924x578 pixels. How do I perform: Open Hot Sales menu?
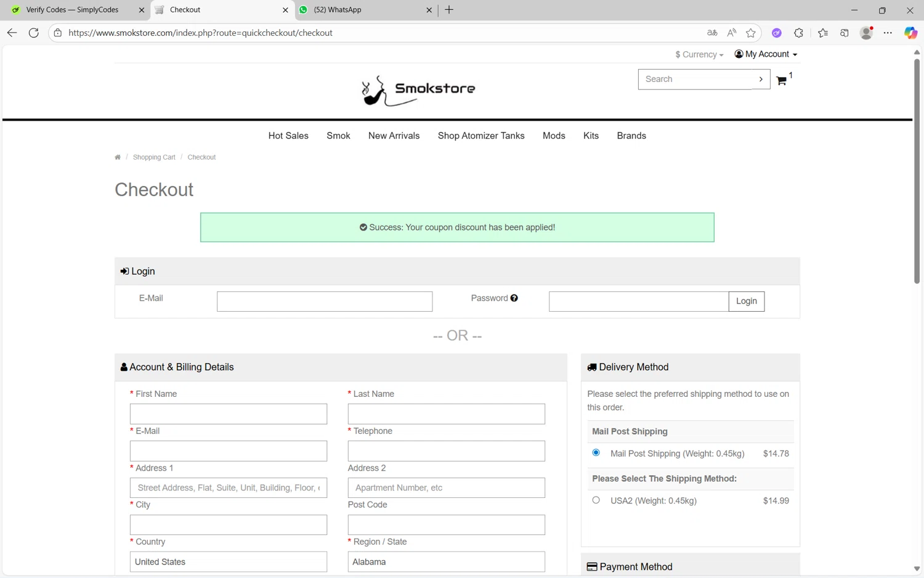tap(288, 136)
